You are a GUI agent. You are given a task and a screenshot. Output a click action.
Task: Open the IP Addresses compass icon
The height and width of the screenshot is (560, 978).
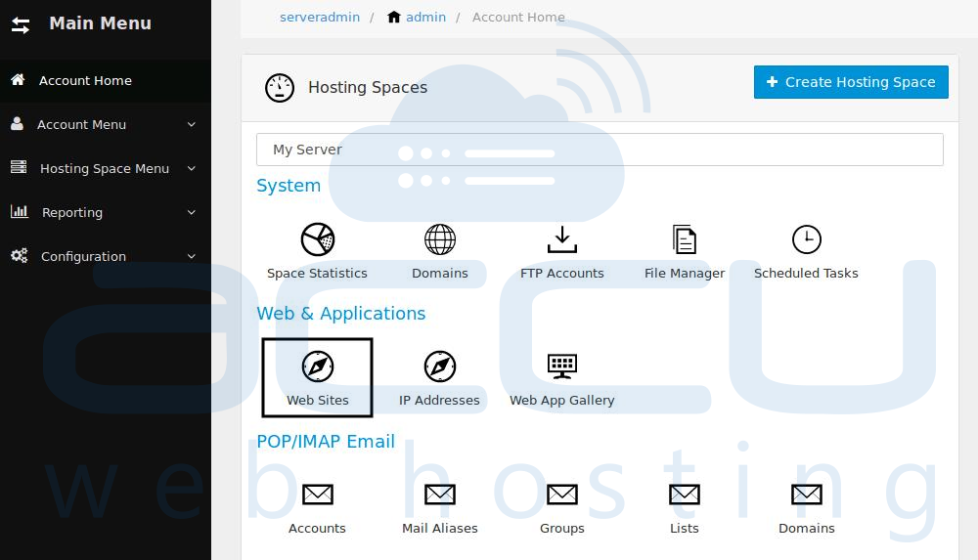(x=440, y=366)
